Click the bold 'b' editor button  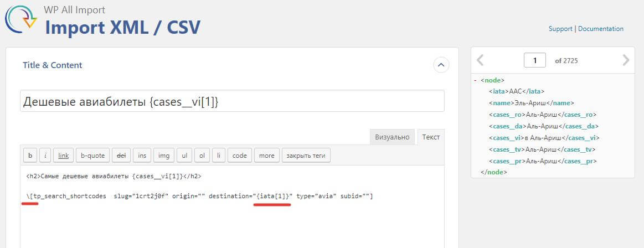[x=30, y=156]
